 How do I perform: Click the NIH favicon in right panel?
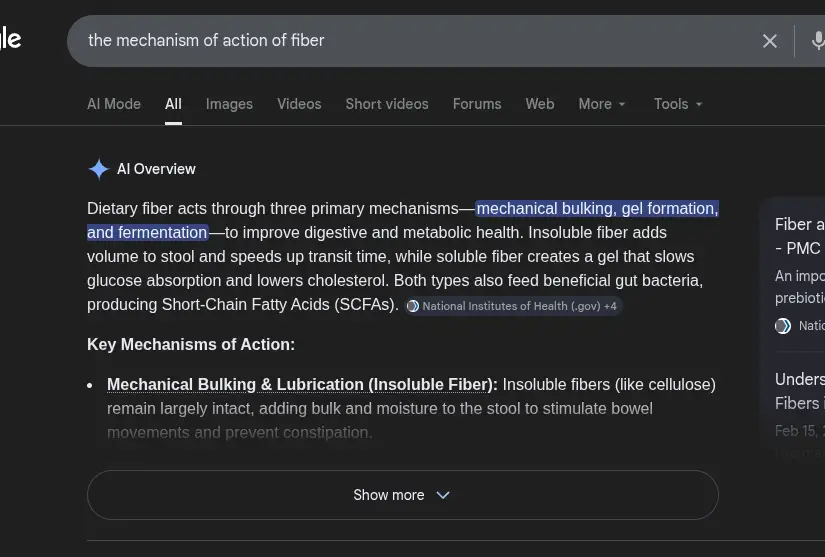click(x=783, y=326)
